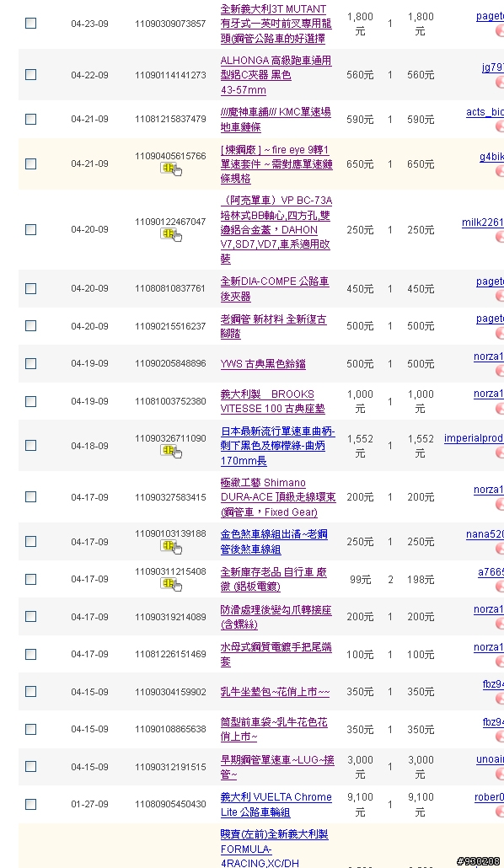
Task: Open the 3T MUTANT stem item link
Action: [x=276, y=24]
